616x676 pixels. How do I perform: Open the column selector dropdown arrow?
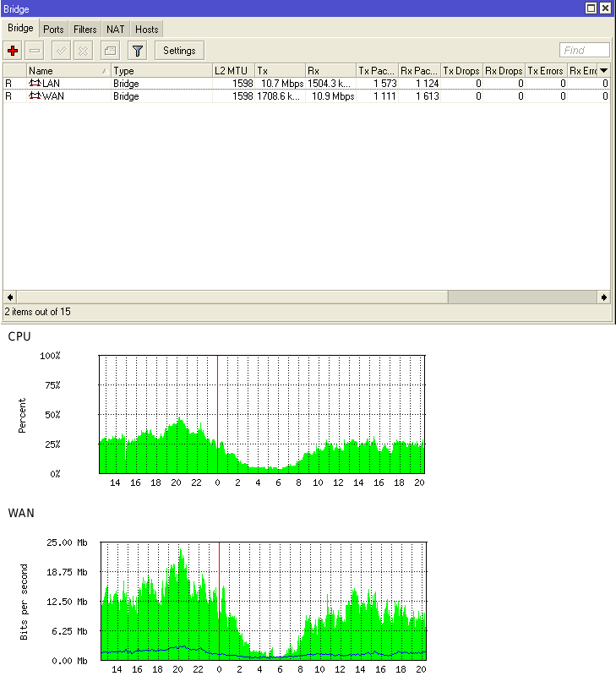(x=603, y=70)
